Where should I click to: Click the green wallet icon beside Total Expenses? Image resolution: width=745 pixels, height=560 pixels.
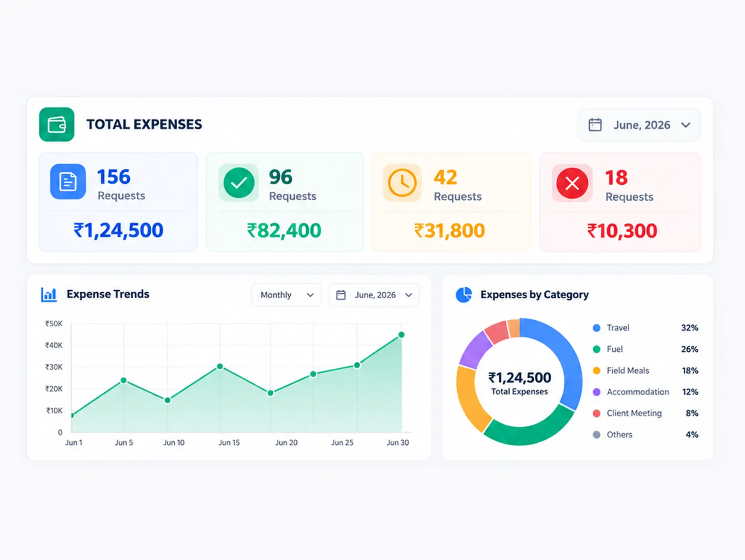[57, 124]
